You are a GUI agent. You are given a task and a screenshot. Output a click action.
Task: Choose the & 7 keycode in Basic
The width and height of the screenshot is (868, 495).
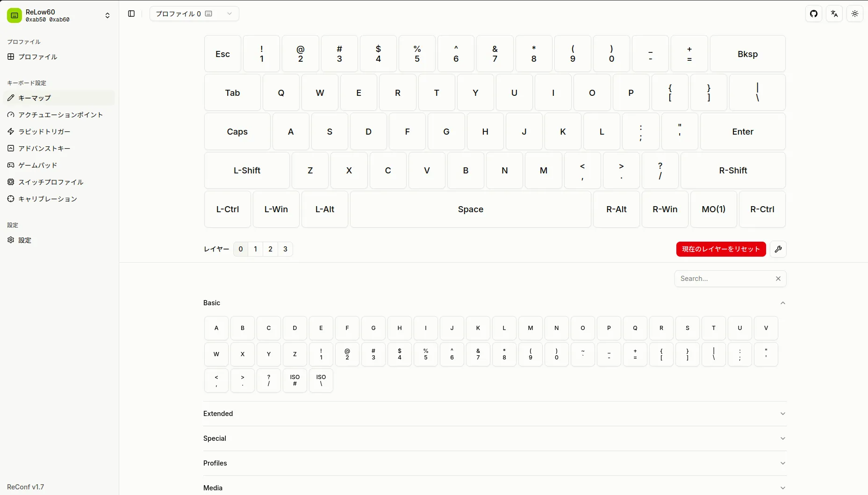(x=478, y=354)
